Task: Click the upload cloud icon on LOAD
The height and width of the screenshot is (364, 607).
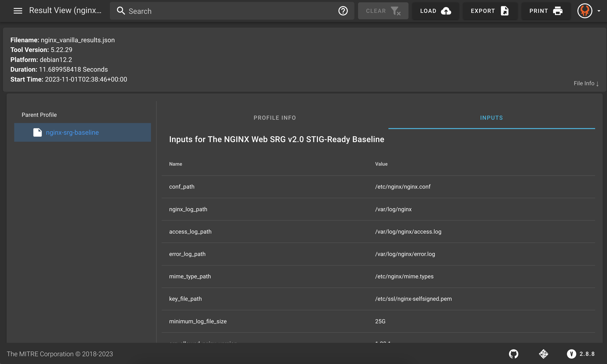Action: pyautogui.click(x=446, y=11)
